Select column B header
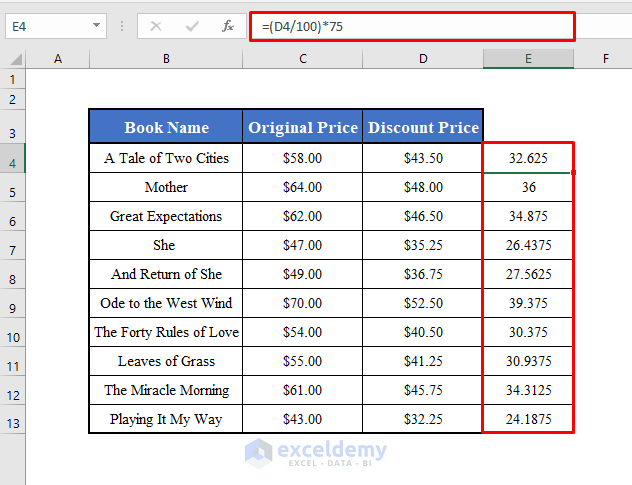 tap(166, 59)
